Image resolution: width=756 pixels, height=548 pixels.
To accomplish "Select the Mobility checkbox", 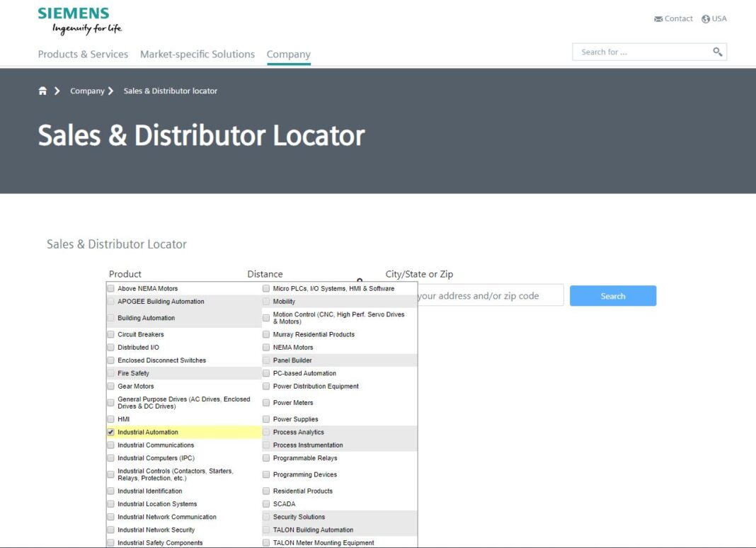I will click(266, 301).
